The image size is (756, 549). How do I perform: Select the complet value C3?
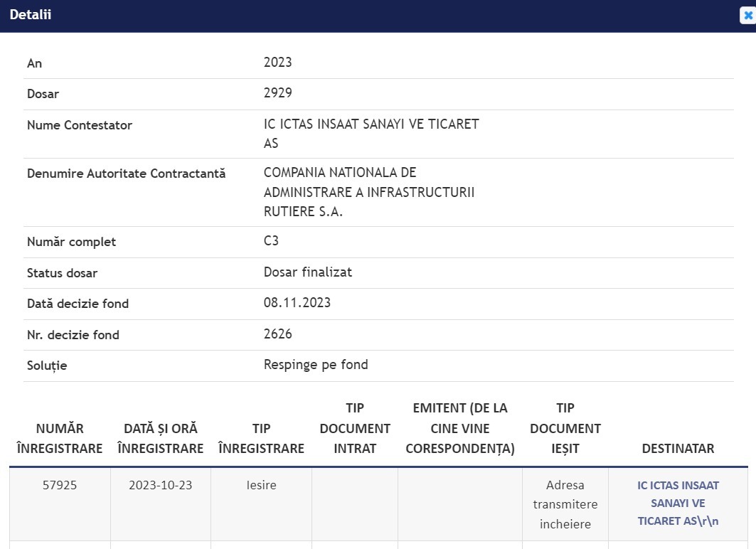coord(271,240)
